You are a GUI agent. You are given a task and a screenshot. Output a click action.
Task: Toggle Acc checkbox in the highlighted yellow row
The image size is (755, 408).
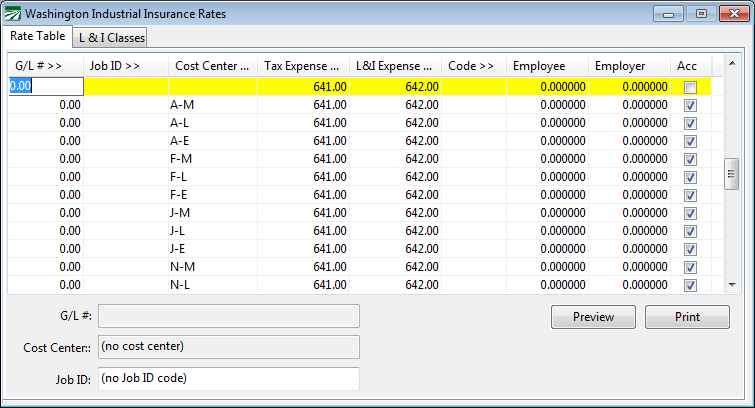(690, 87)
